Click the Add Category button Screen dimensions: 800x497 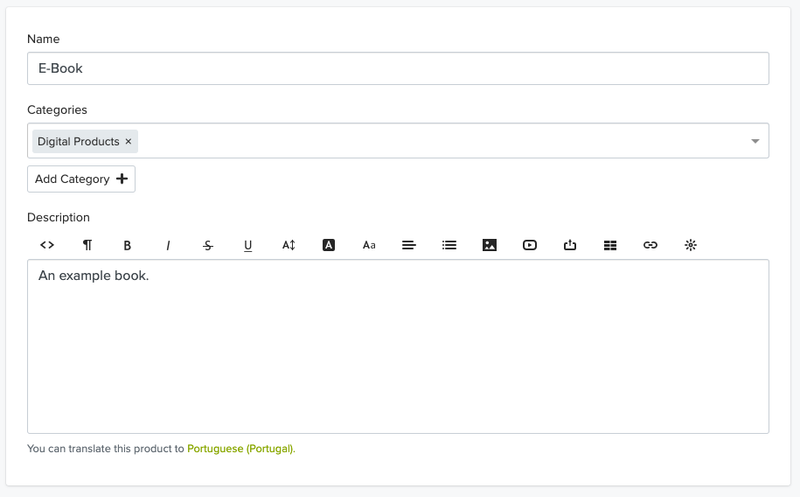tap(81, 179)
